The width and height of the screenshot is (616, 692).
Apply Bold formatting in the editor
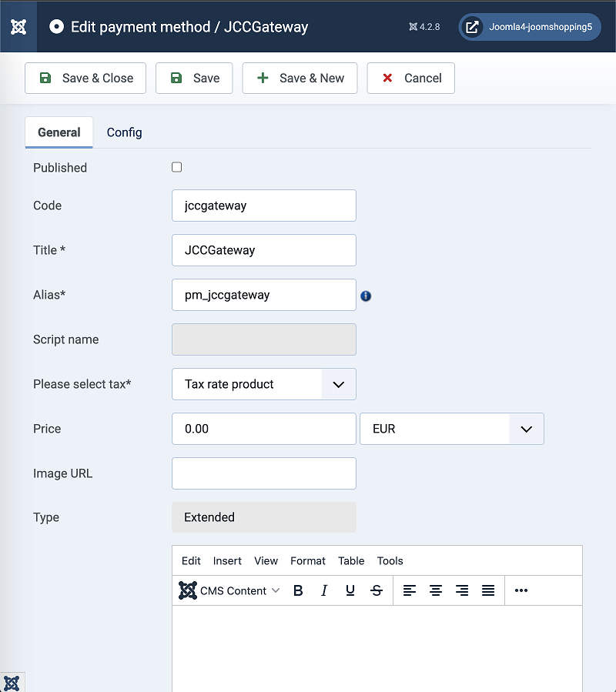[298, 590]
